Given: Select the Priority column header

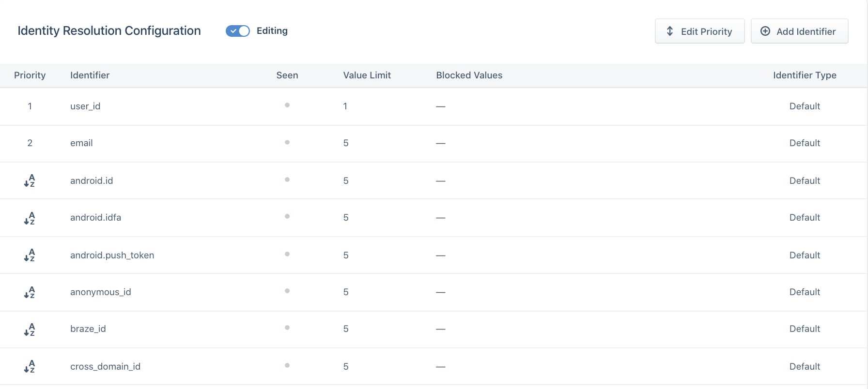Looking at the screenshot, I should pos(30,75).
